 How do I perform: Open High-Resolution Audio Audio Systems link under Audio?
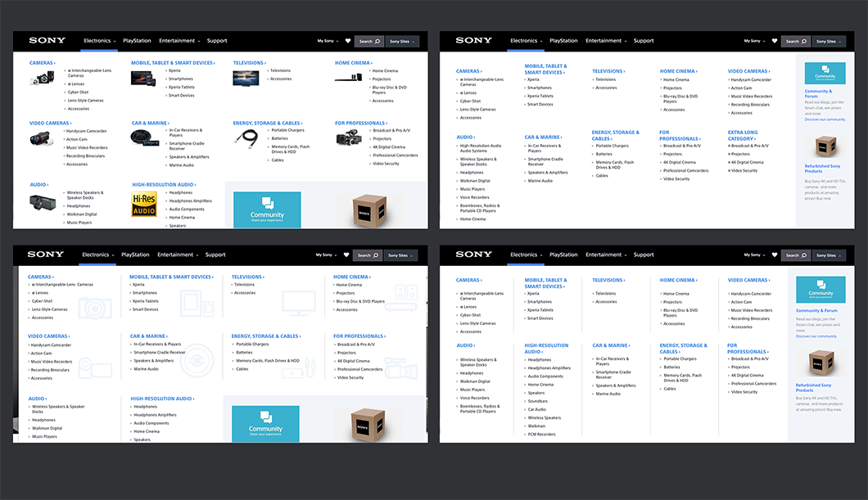point(481,148)
